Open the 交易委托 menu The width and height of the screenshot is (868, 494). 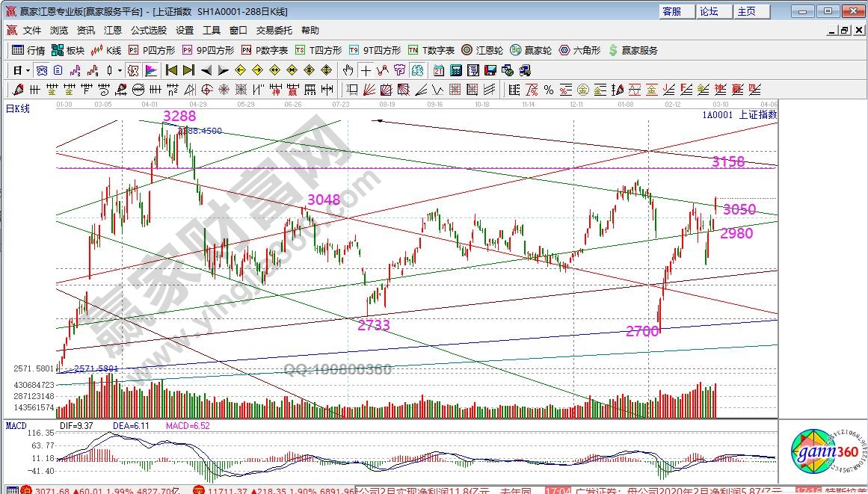point(275,31)
